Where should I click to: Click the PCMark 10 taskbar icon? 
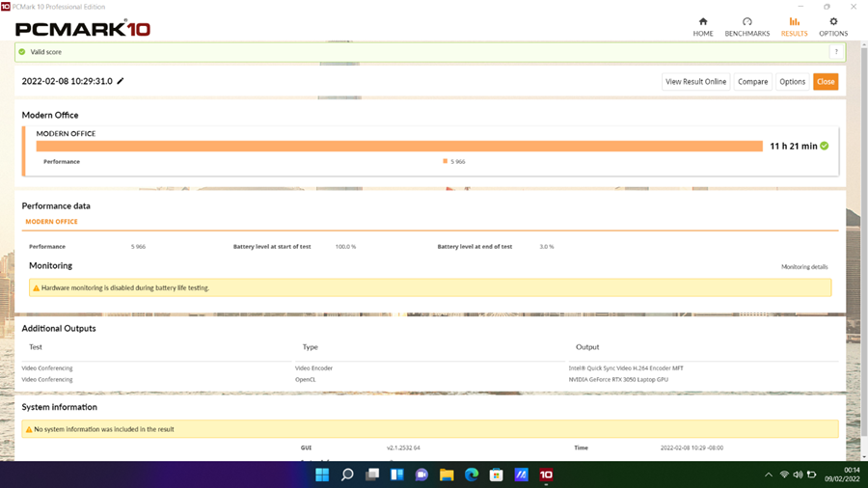[x=546, y=474]
